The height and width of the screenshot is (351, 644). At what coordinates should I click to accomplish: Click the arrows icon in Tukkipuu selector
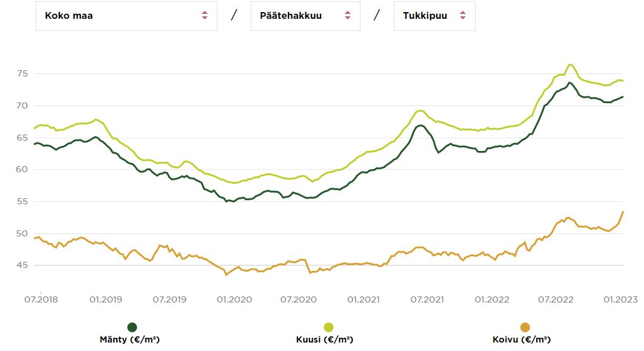pyautogui.click(x=463, y=16)
